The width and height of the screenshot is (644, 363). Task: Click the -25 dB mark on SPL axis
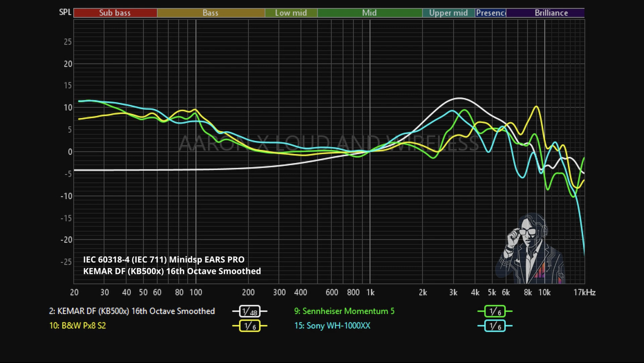pyautogui.click(x=66, y=262)
